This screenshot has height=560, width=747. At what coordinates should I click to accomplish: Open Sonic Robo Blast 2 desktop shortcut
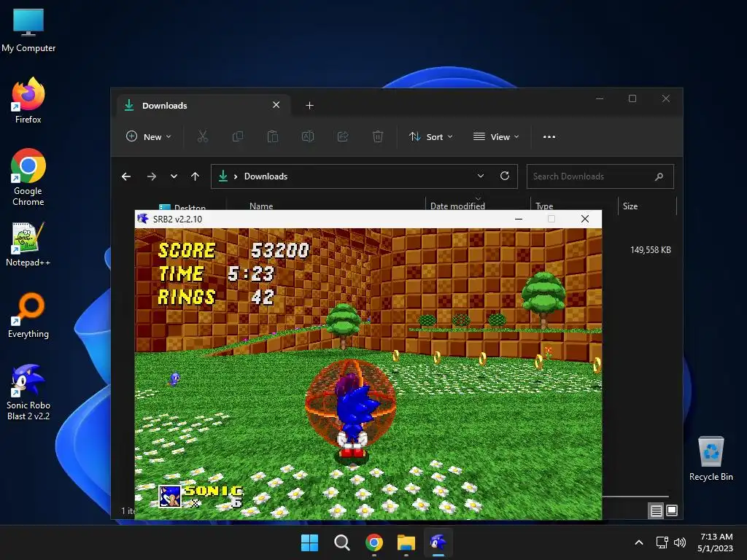point(28,392)
